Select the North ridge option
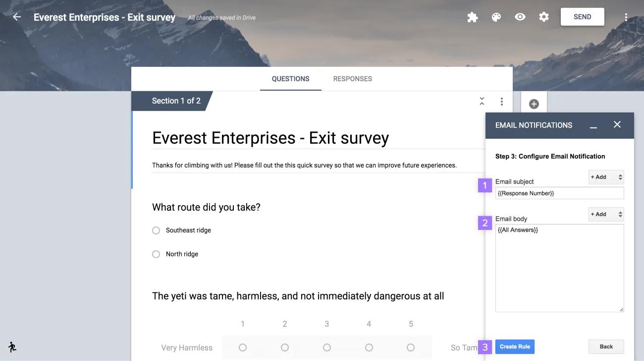The height and width of the screenshot is (361, 644). (x=156, y=254)
